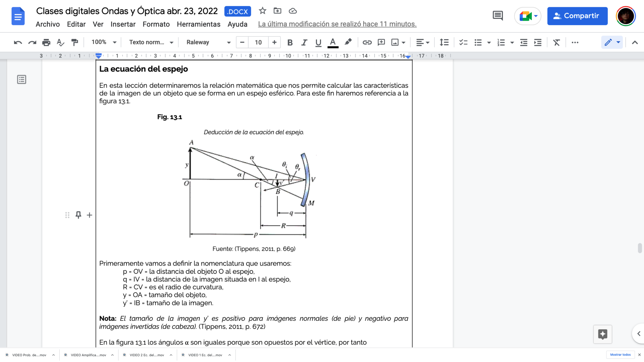Open the editing mode dropdown
This screenshot has width=644, height=362.
coord(612,42)
